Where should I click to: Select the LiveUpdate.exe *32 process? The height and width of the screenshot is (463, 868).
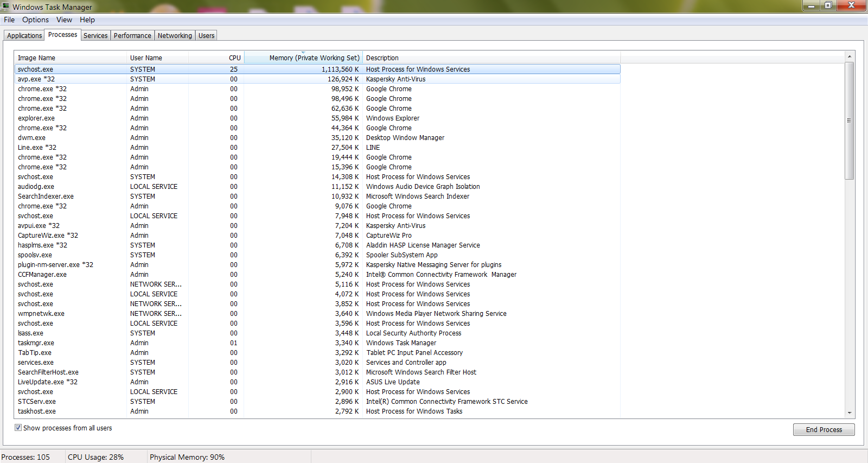click(x=317, y=382)
